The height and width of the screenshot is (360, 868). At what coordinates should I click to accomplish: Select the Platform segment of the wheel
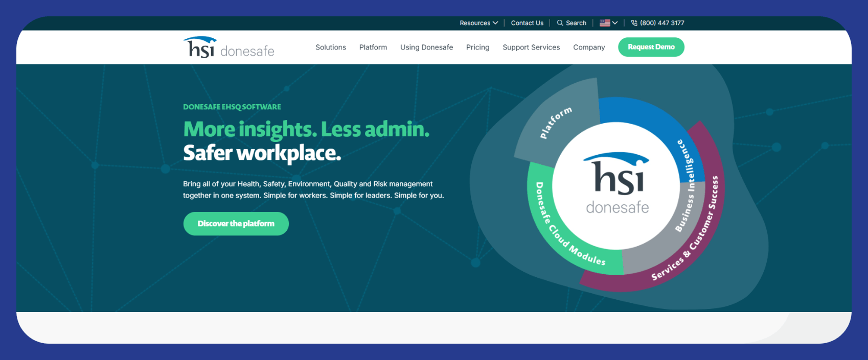[x=557, y=123]
